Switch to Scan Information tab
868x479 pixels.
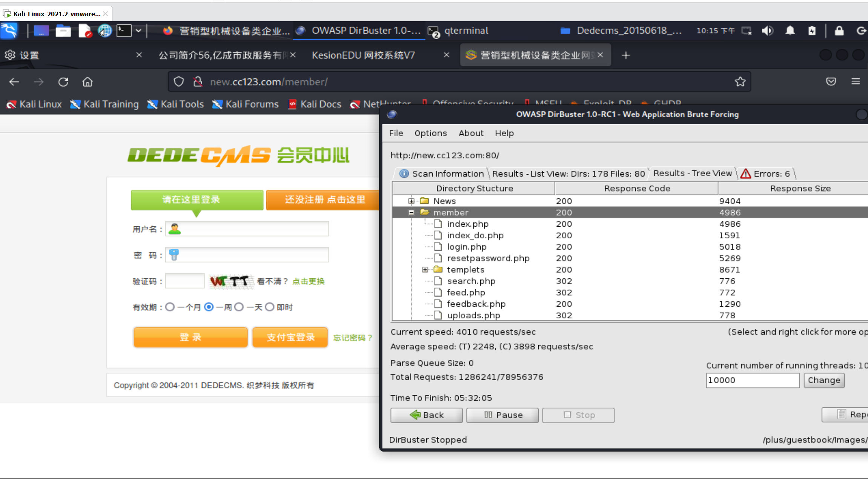pos(441,173)
